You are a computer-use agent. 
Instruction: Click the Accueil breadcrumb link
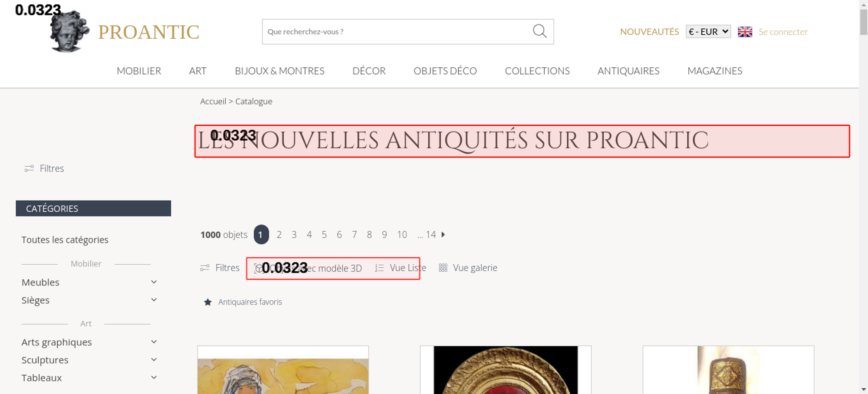point(213,101)
